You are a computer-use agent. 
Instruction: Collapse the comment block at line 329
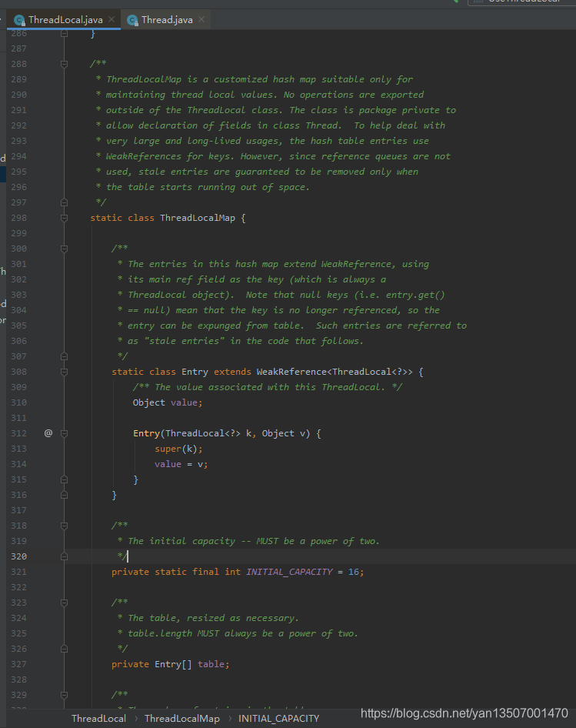[64, 696]
